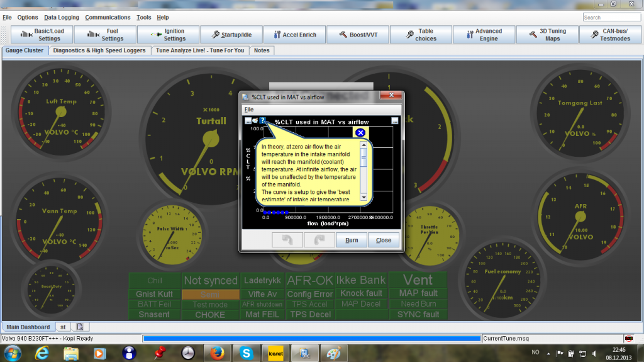Open CAN-bus/Testmodes toolbar menu

click(610, 35)
